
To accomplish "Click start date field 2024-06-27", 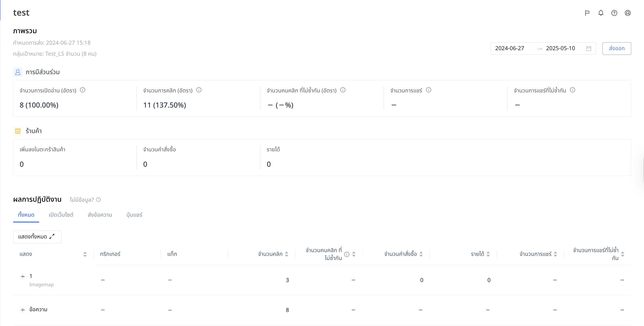I will tap(509, 49).
